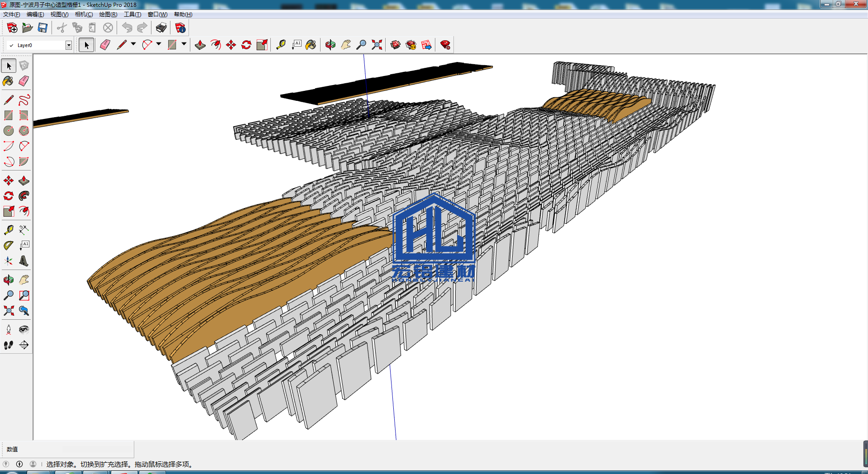This screenshot has width=868, height=474.
Task: Select the Freehand drawing tool
Action: pos(24,100)
